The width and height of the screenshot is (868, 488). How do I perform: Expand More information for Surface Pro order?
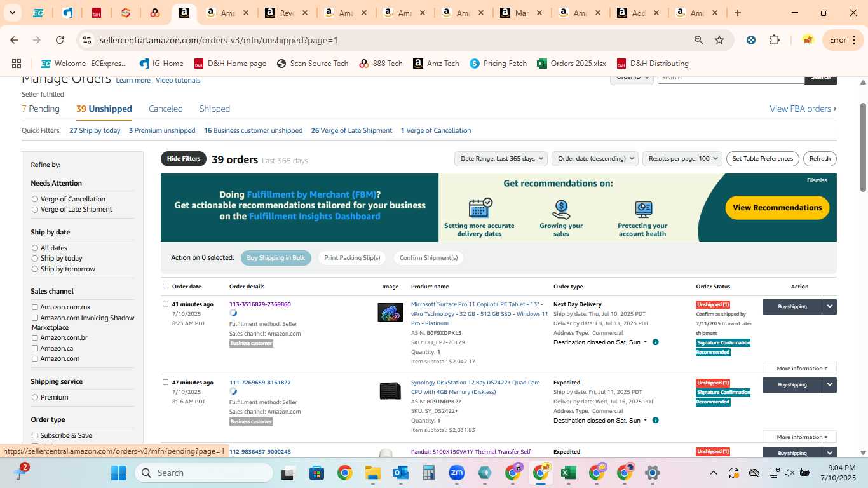click(799, 369)
